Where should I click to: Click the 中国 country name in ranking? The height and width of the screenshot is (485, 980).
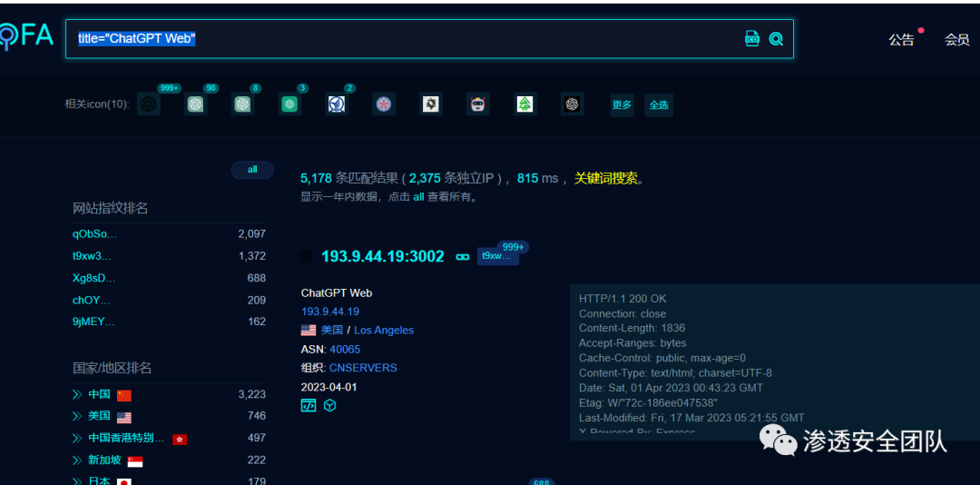coord(99,394)
